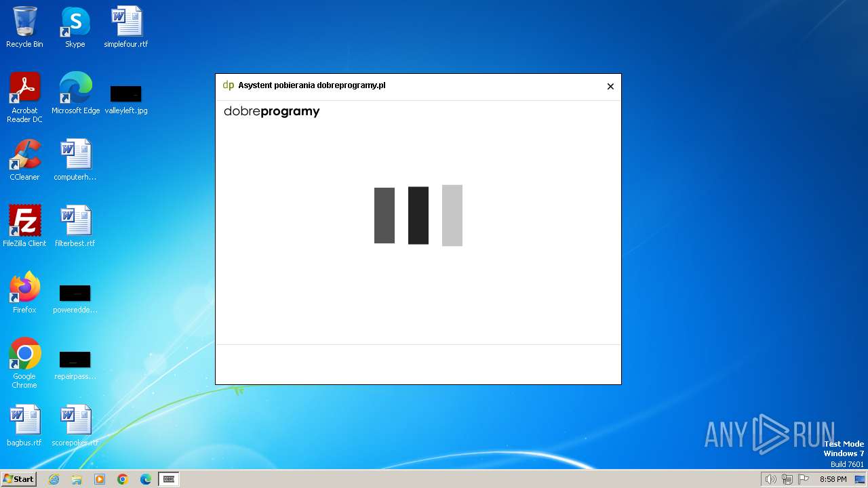Click the 8:58 PM system clock
This screenshot has width=868, height=488.
coord(833,479)
